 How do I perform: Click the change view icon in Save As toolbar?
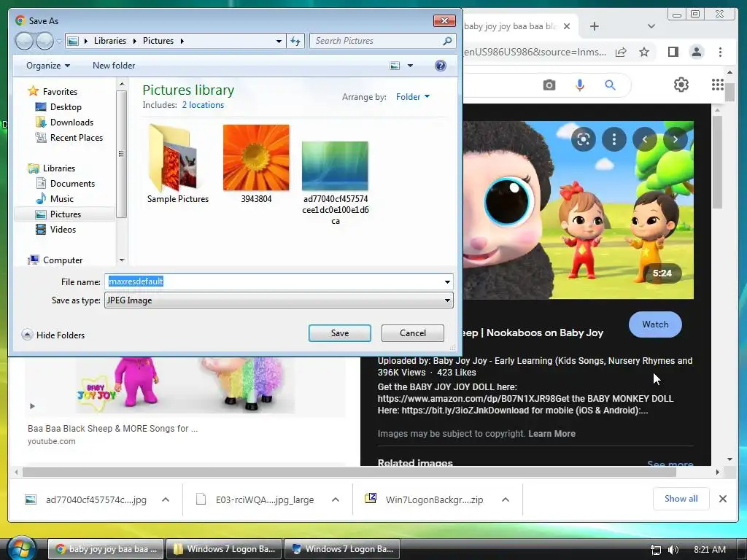[395, 66]
